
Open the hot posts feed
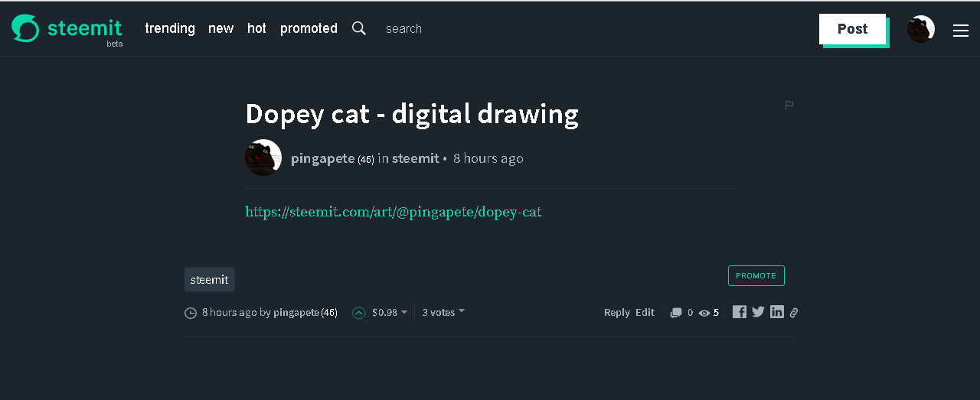256,28
